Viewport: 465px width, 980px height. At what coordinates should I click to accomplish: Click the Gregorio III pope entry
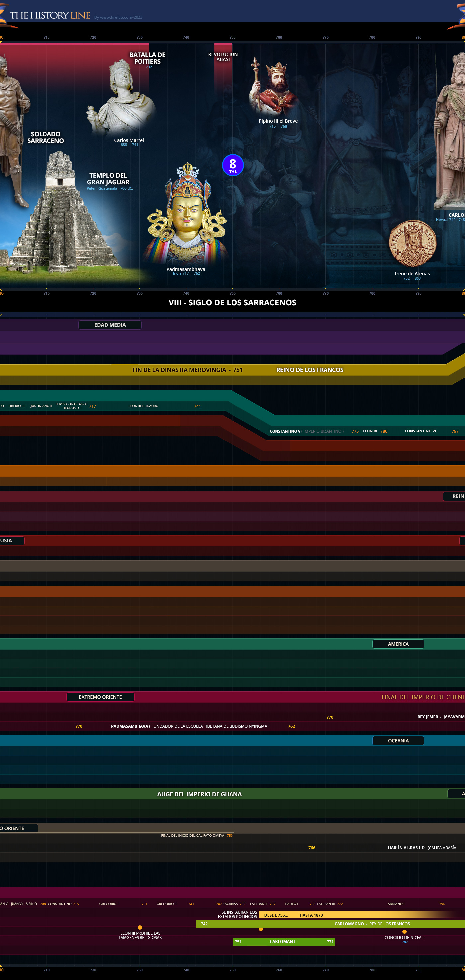coord(167,904)
